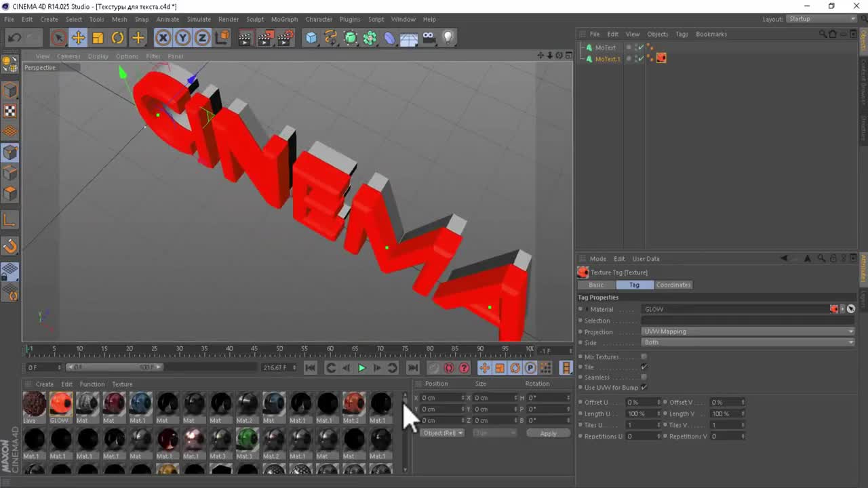Open Objects manager Tags menu

(x=682, y=34)
